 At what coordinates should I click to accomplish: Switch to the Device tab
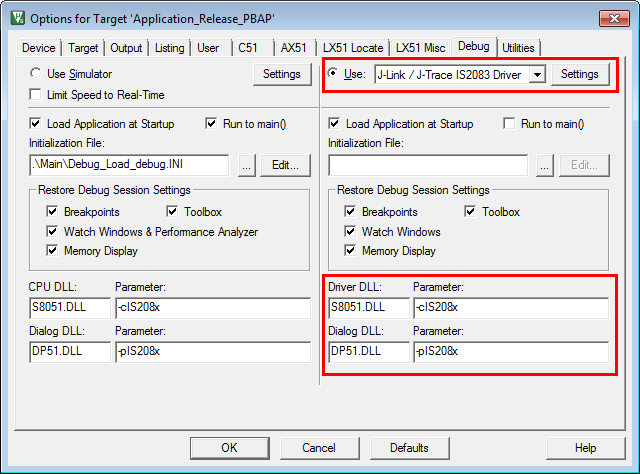[x=39, y=48]
